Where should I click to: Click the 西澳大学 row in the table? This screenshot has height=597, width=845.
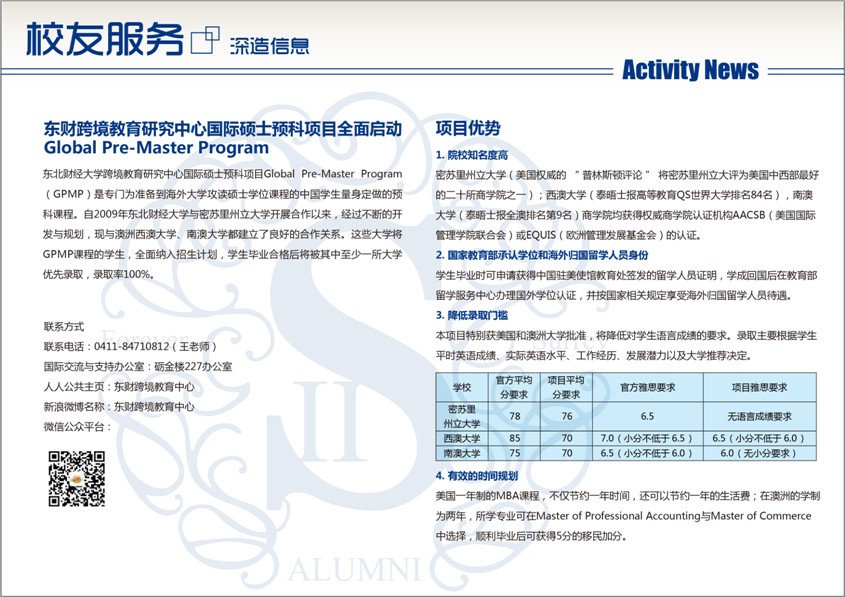[x=462, y=438]
